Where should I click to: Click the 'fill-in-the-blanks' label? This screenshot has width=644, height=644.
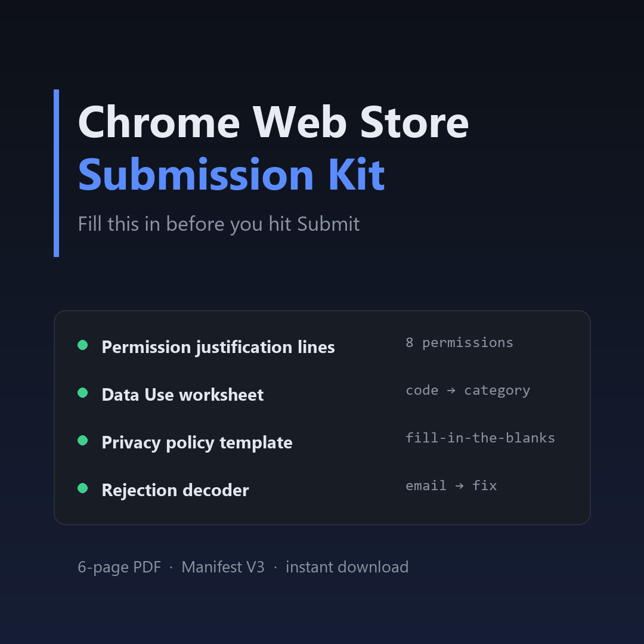(x=480, y=438)
